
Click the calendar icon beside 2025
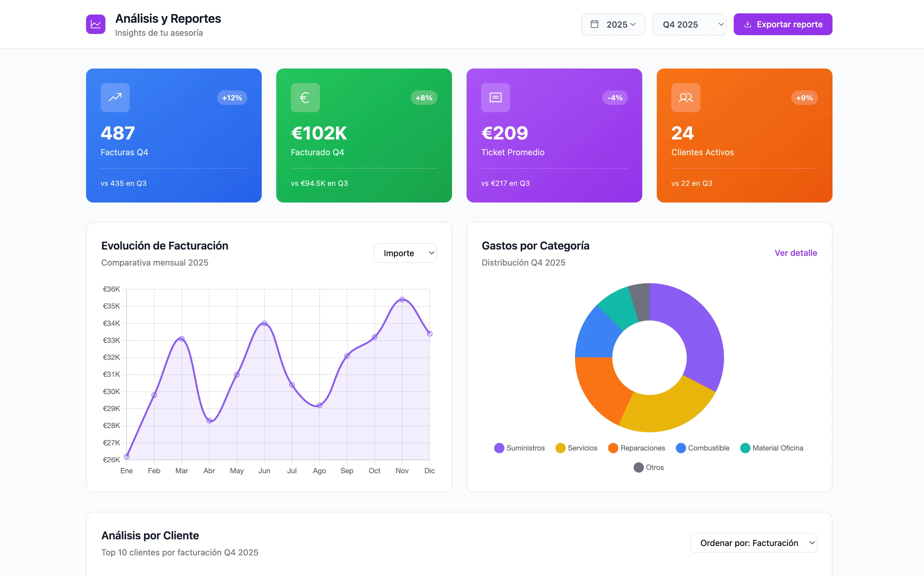[594, 24]
